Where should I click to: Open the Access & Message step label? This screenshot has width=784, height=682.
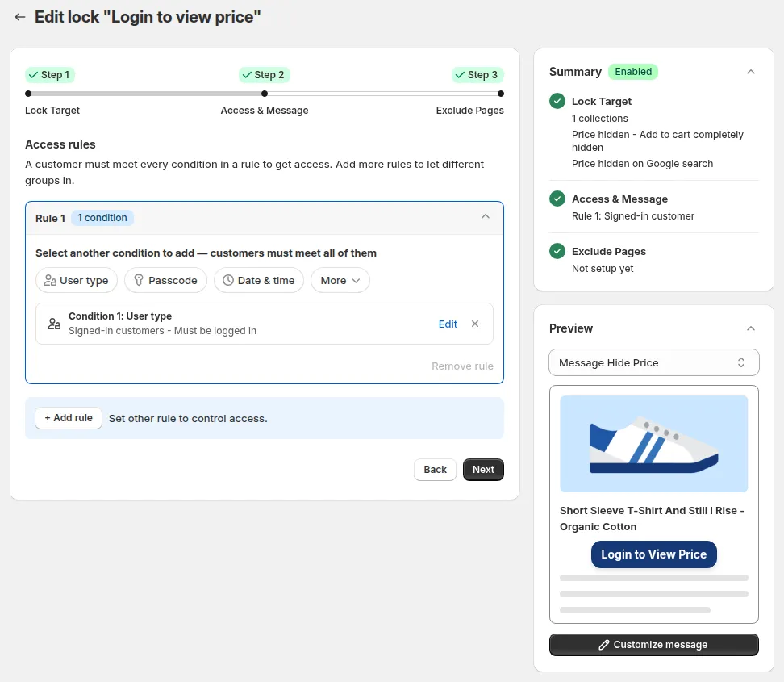[x=265, y=110]
